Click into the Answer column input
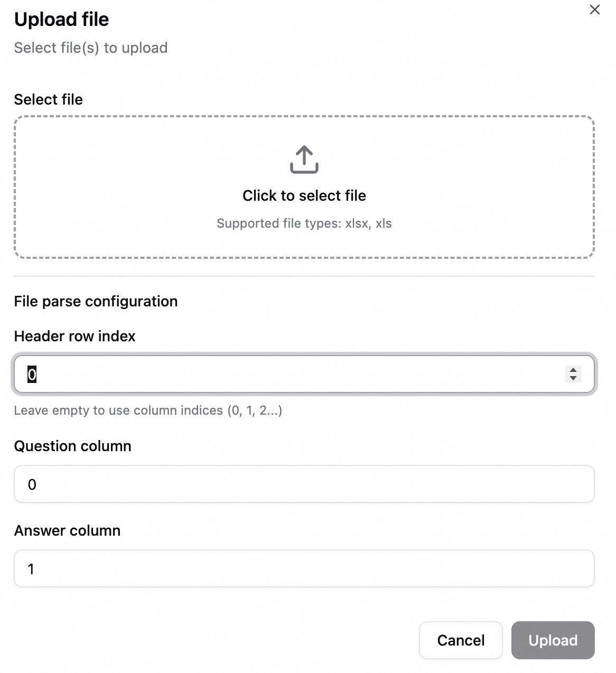The width and height of the screenshot is (616, 673). coord(304,569)
